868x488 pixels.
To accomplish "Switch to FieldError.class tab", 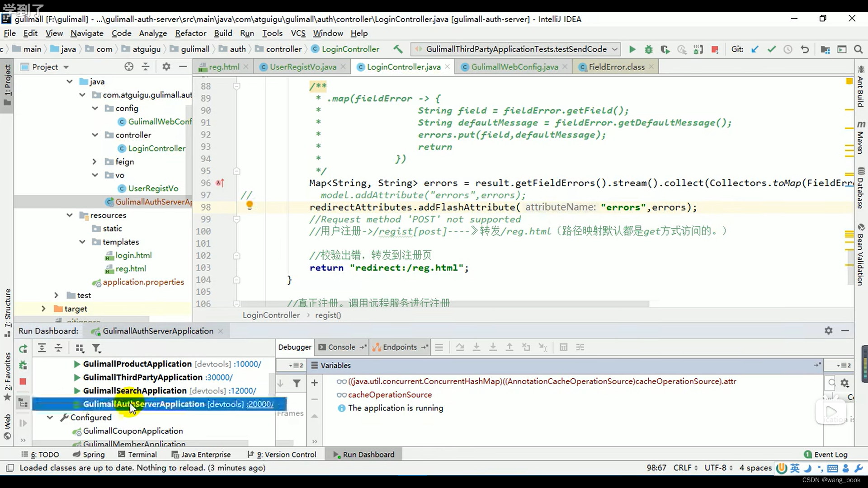I will pos(617,67).
